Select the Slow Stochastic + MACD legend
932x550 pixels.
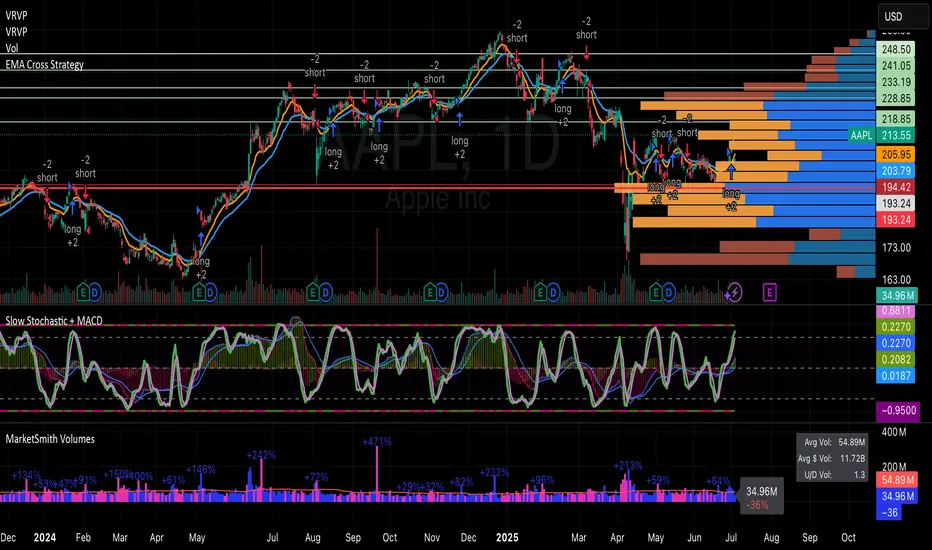[x=54, y=321]
